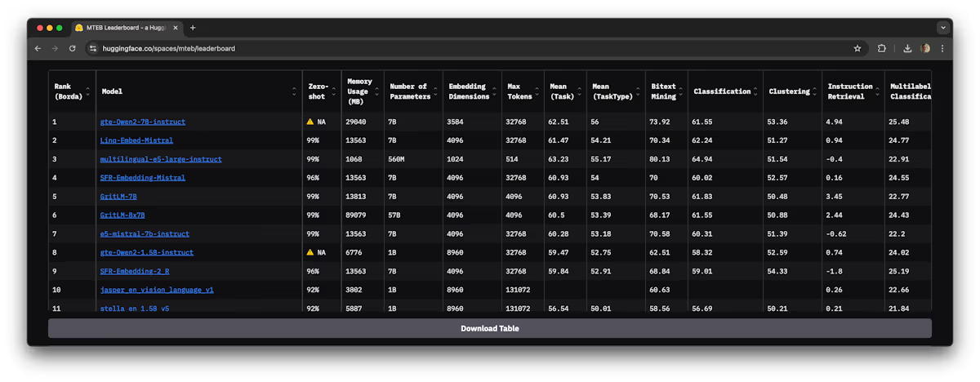Click the warning icon in the gte-Qwen2-7B-instruct row
This screenshot has width=980, height=382.
[x=310, y=122]
